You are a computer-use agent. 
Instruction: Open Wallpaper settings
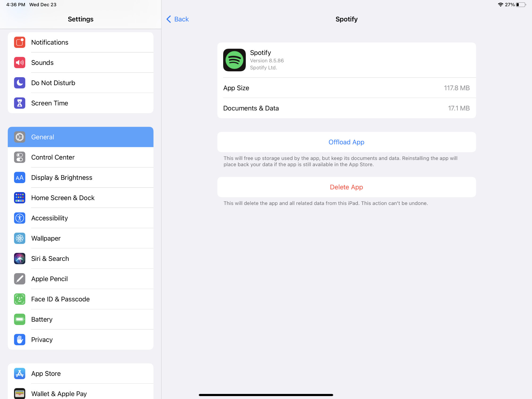coord(81,238)
